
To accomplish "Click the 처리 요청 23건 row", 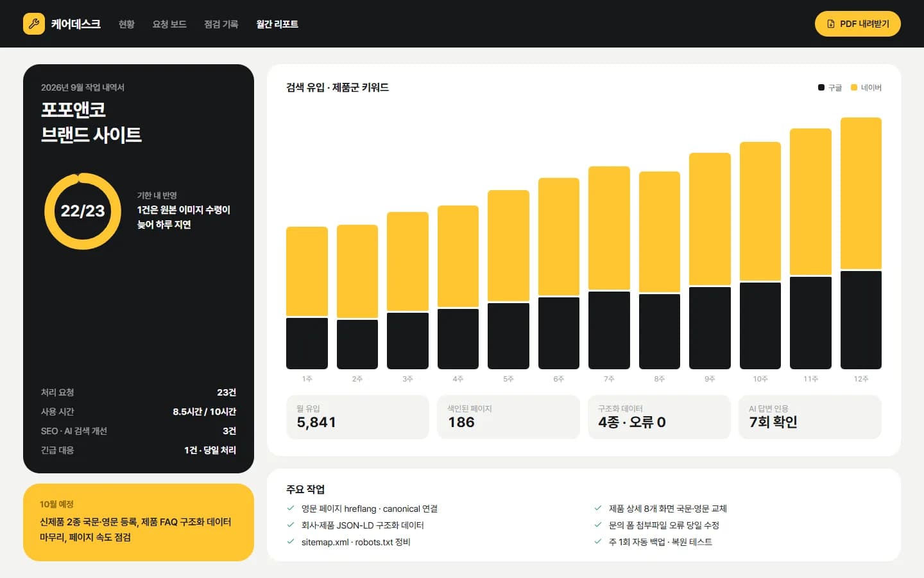I will pyautogui.click(x=139, y=392).
